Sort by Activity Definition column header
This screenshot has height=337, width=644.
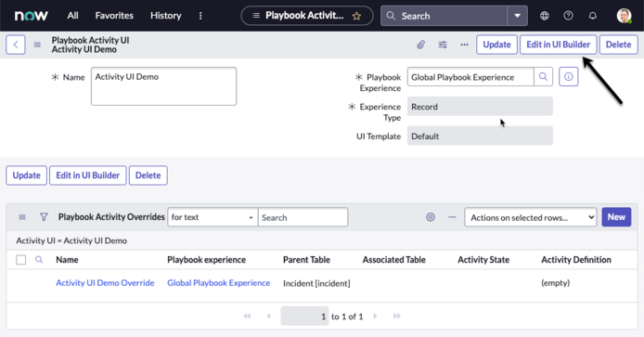(x=576, y=260)
